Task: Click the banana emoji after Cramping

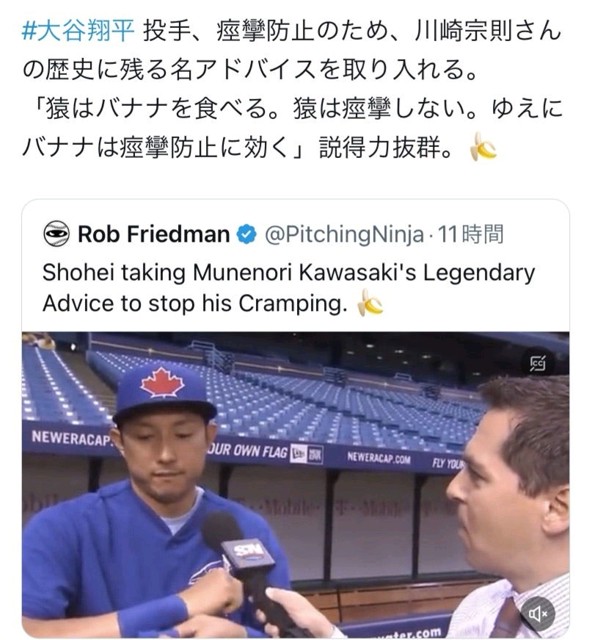Action: click(x=370, y=303)
